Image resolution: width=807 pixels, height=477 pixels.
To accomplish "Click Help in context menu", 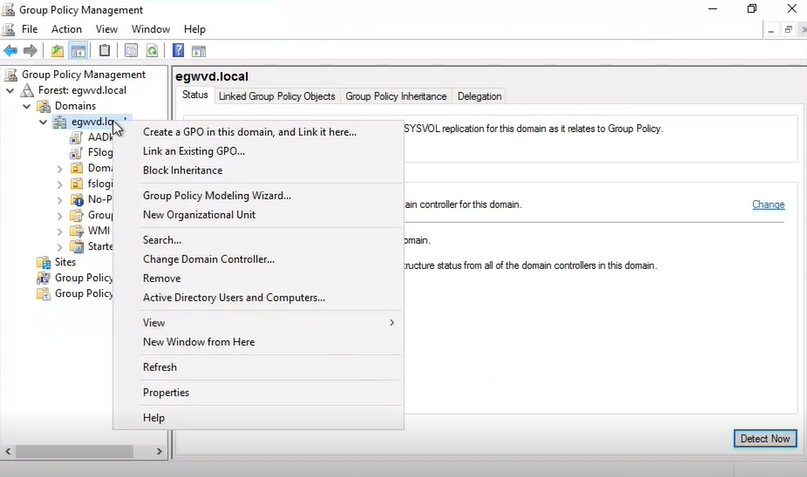I will pyautogui.click(x=258, y=418).
